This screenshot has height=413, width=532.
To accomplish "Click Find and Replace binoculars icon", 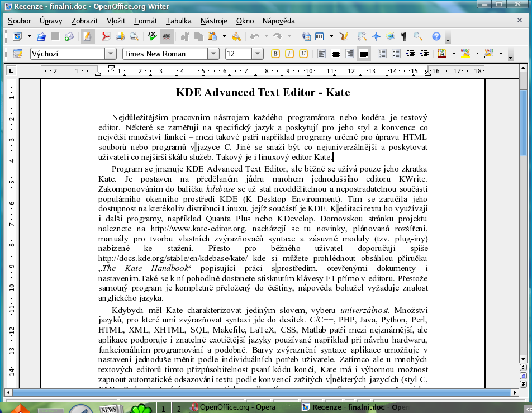I will pyautogui.click(x=362, y=36).
